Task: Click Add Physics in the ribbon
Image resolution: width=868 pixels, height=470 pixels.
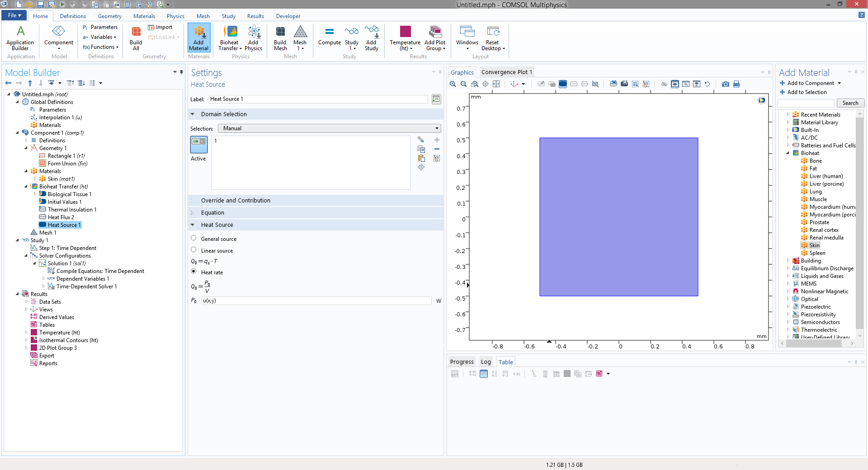Action: [253, 38]
